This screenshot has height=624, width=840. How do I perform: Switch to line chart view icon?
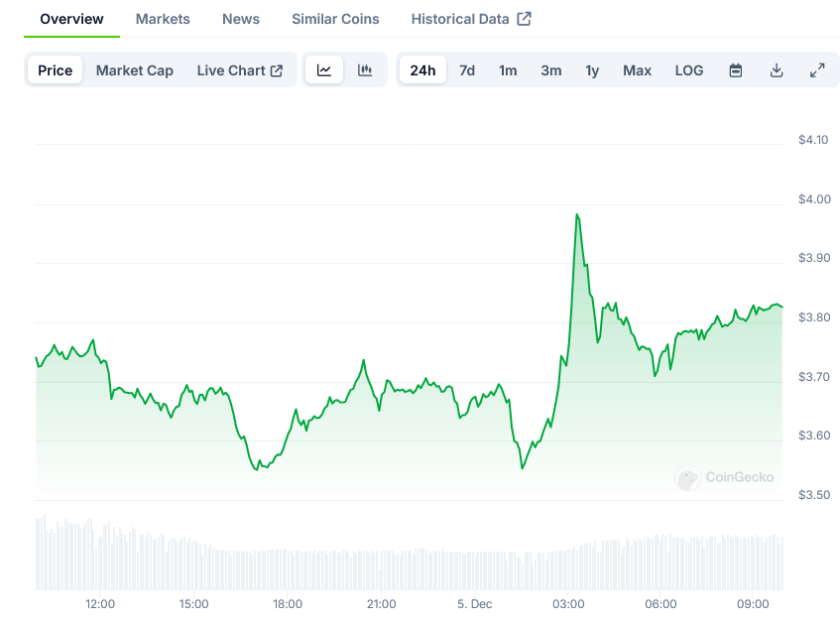coord(324,70)
